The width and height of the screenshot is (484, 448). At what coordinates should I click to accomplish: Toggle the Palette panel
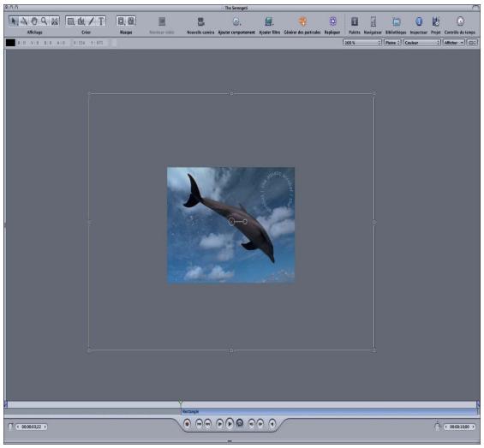click(x=355, y=21)
